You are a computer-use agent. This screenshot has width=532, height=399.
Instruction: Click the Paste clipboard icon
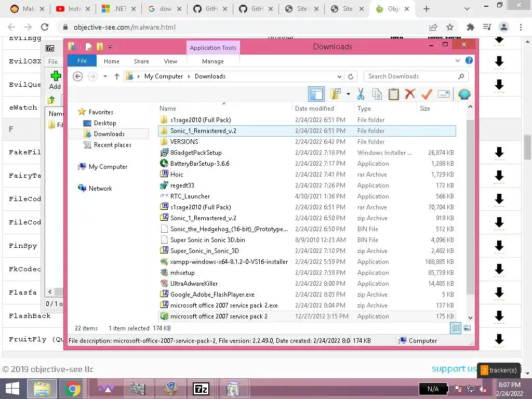(x=394, y=94)
